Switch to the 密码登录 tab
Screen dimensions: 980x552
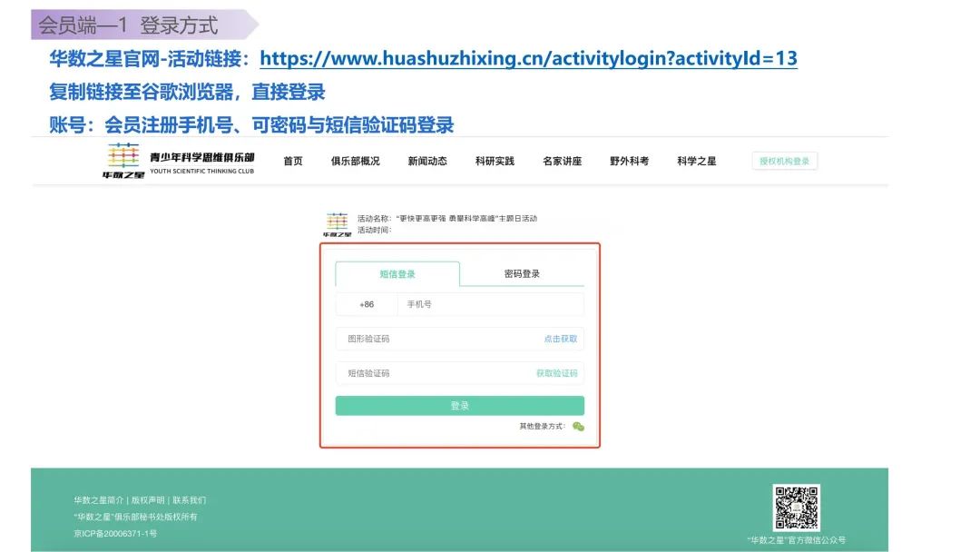(x=522, y=274)
